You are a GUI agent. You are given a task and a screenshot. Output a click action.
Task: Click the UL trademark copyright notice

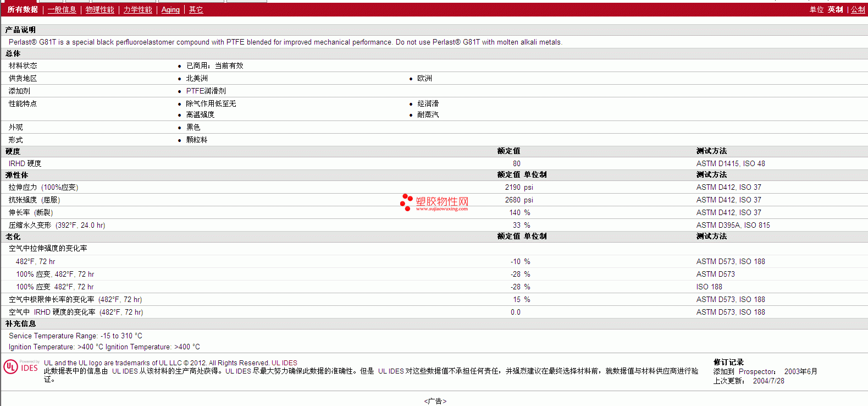tap(170, 363)
